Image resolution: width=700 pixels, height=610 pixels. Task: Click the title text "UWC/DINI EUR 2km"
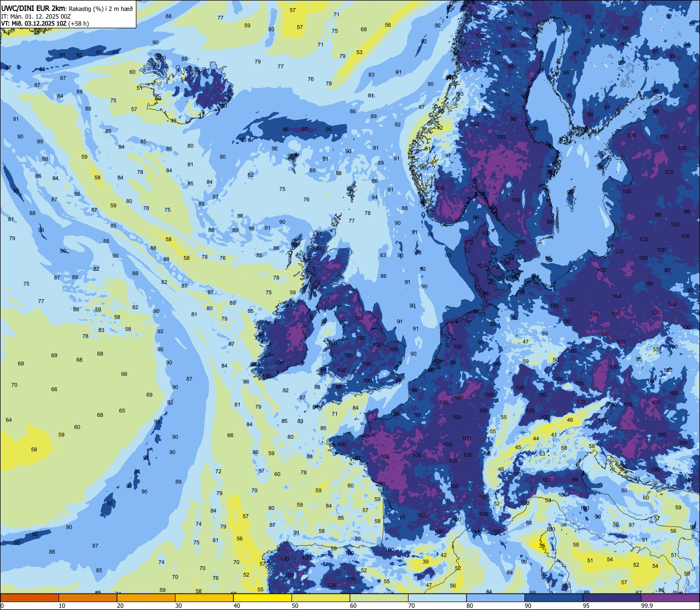pyautogui.click(x=34, y=8)
